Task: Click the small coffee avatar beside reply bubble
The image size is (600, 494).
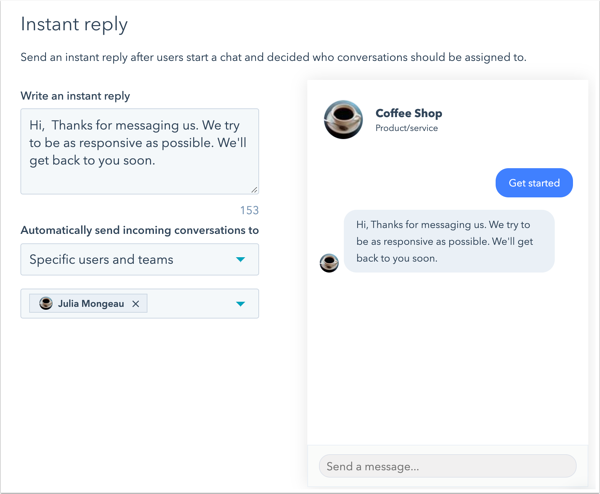Action: pos(329,263)
